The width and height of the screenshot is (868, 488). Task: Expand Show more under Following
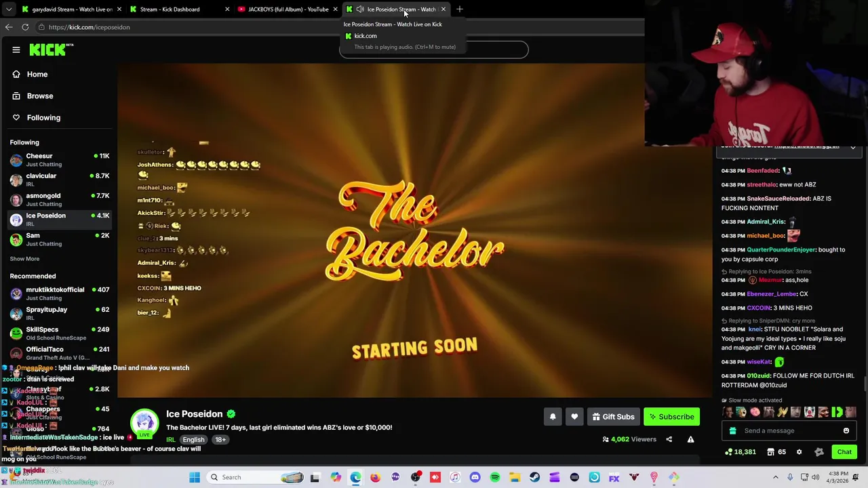pyautogui.click(x=24, y=259)
